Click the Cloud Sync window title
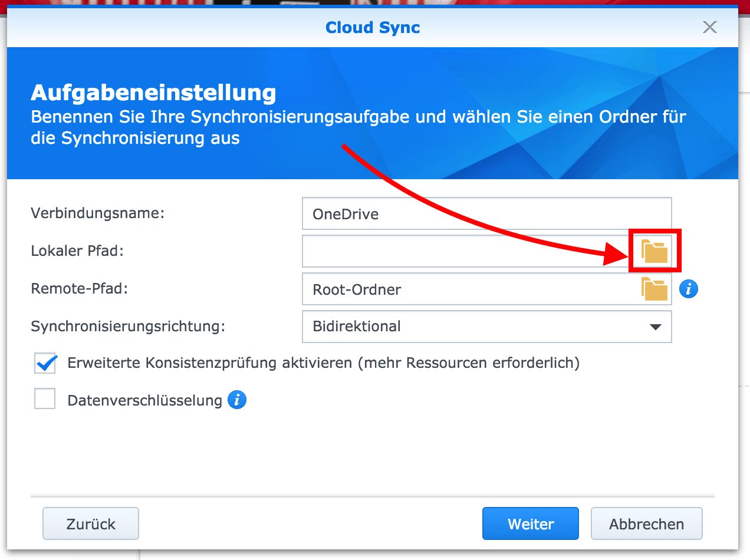This screenshot has height=560, width=750. (373, 28)
